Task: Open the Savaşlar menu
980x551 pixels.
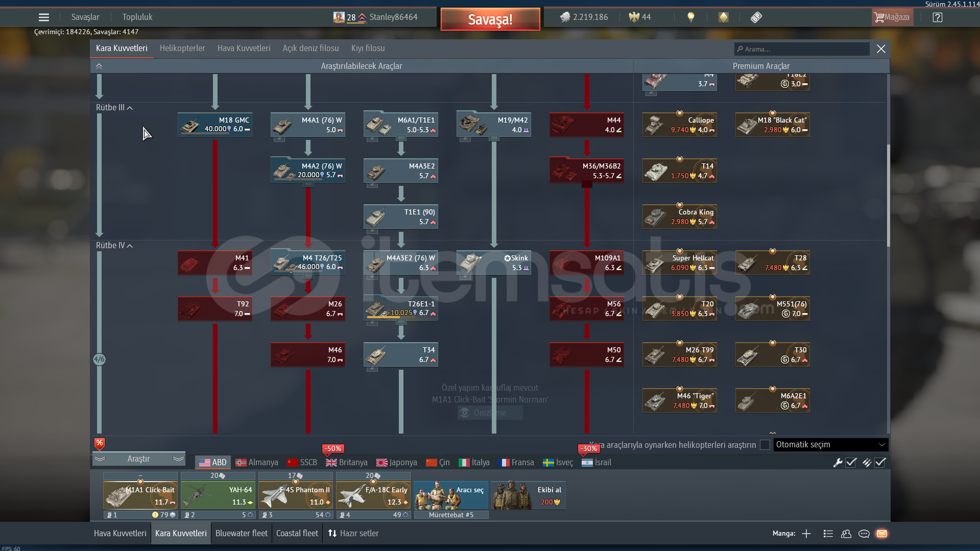Action: [x=85, y=17]
